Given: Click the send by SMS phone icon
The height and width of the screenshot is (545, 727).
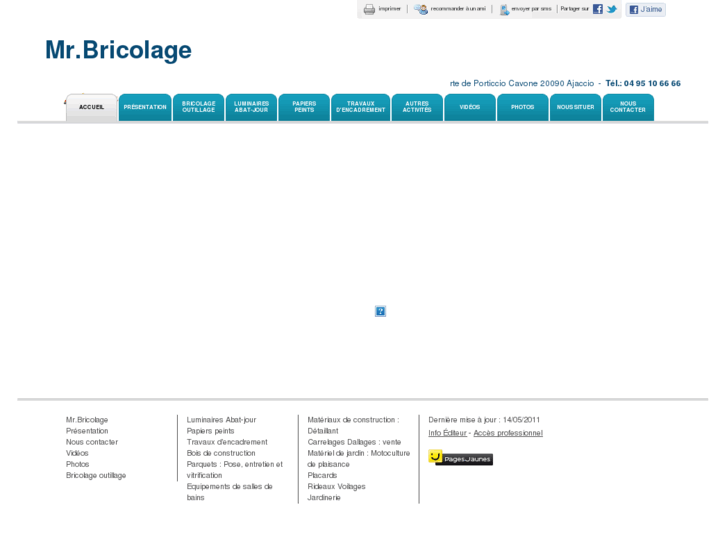Looking at the screenshot, I should (x=504, y=9).
